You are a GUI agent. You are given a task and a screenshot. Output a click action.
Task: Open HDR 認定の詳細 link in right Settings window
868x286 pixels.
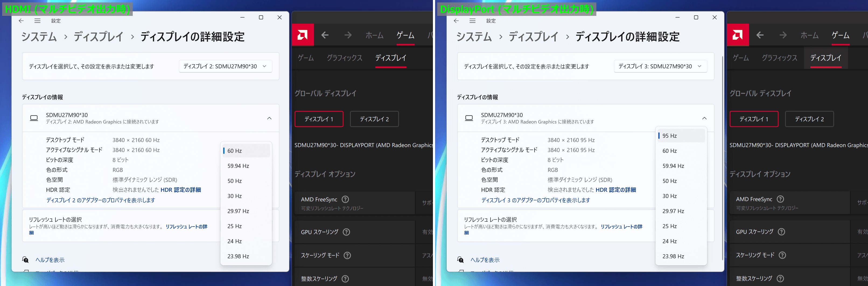616,190
